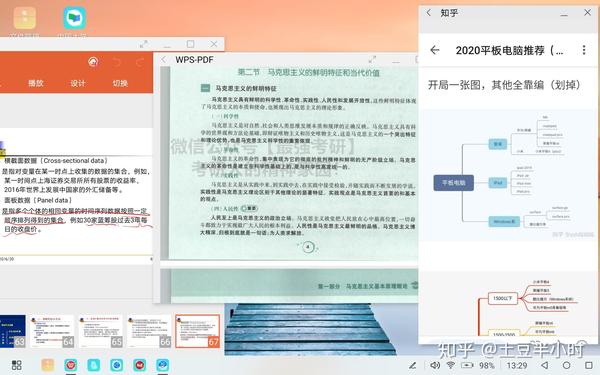The height and width of the screenshot is (375, 600).
Task: Click the battery icon in system tray
Action: pyautogui.click(x=467, y=365)
